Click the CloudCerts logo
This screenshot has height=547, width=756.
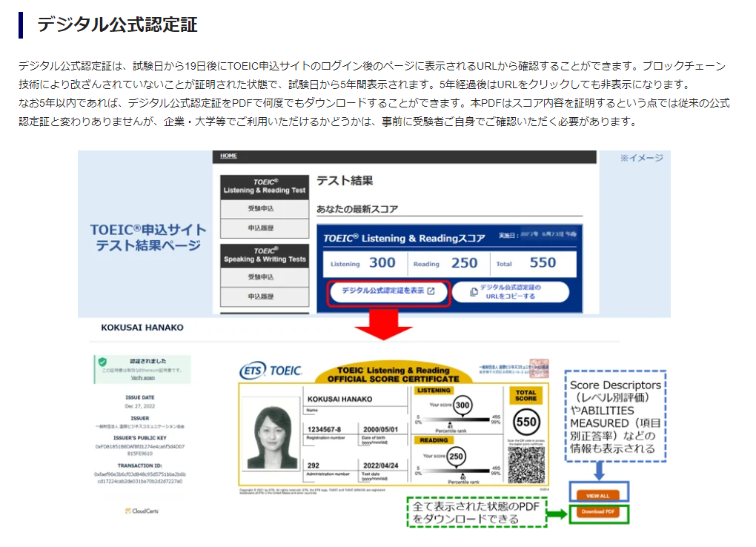pyautogui.click(x=142, y=511)
